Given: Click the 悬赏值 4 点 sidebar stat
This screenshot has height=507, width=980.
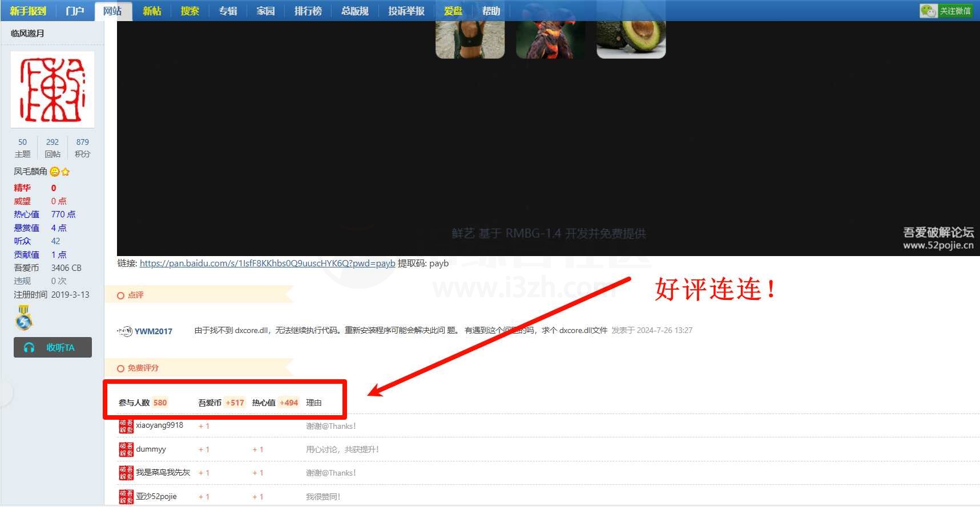Looking at the screenshot, I should click(40, 228).
